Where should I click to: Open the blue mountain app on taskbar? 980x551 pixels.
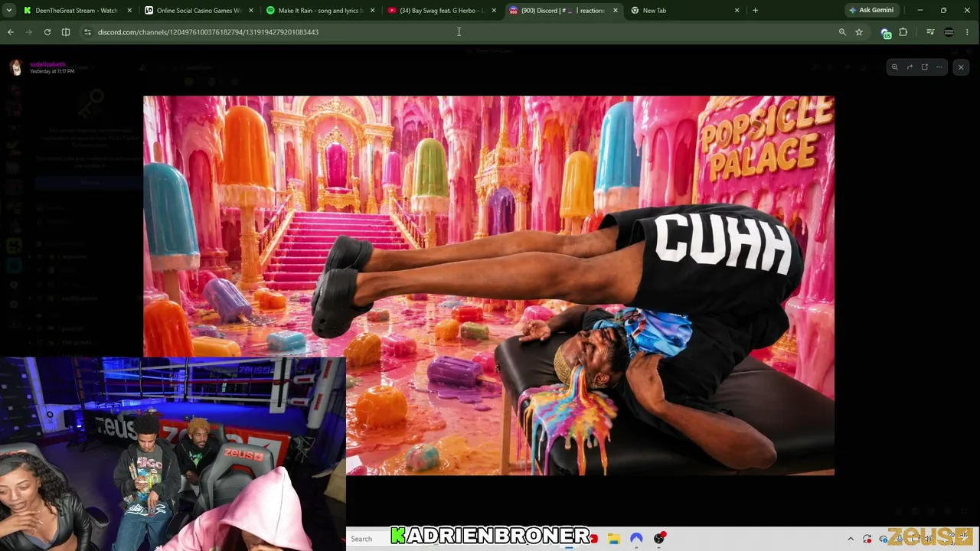tap(636, 539)
